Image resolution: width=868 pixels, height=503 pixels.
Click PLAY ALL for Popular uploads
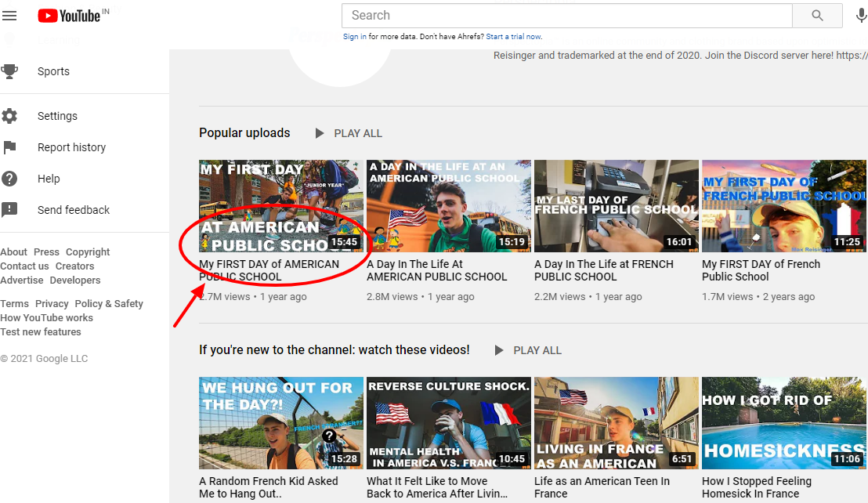pyautogui.click(x=358, y=133)
